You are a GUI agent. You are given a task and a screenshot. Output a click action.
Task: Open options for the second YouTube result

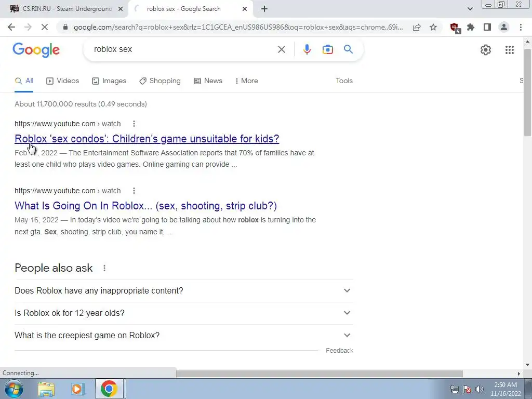click(x=134, y=191)
